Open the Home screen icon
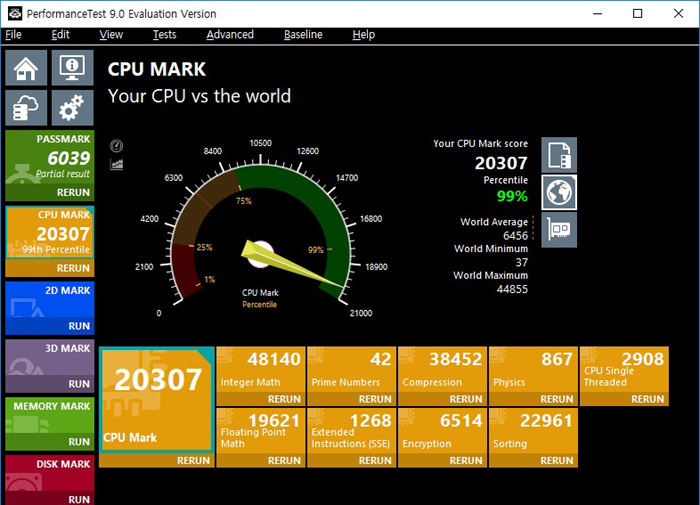This screenshot has height=505, width=700. (26, 68)
